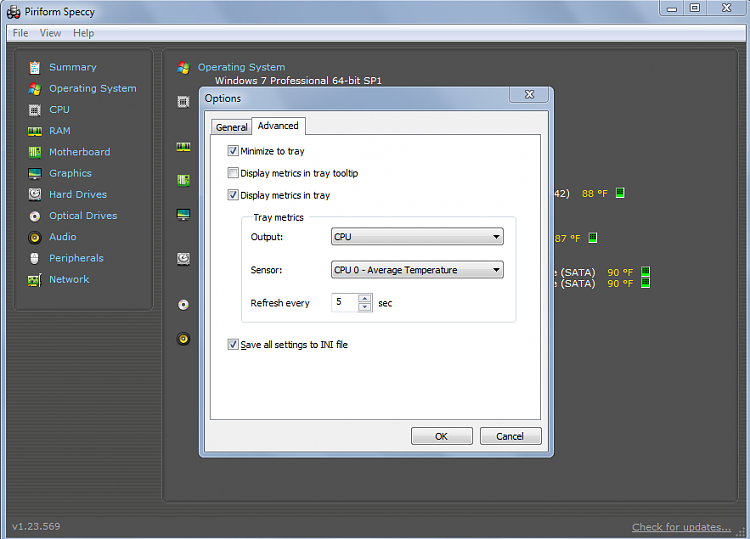
Task: Open the Optical Drives section
Action: pos(83,216)
